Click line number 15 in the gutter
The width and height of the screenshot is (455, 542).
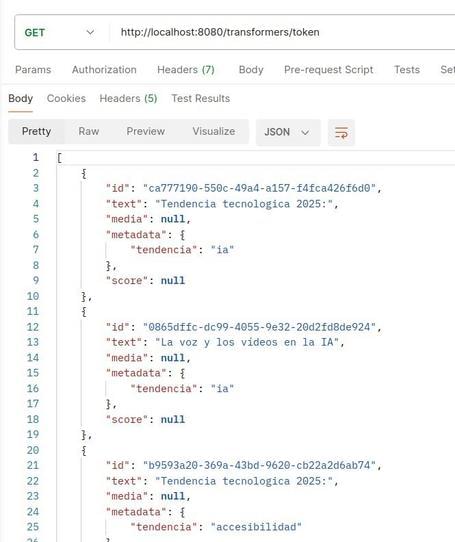pyautogui.click(x=33, y=373)
